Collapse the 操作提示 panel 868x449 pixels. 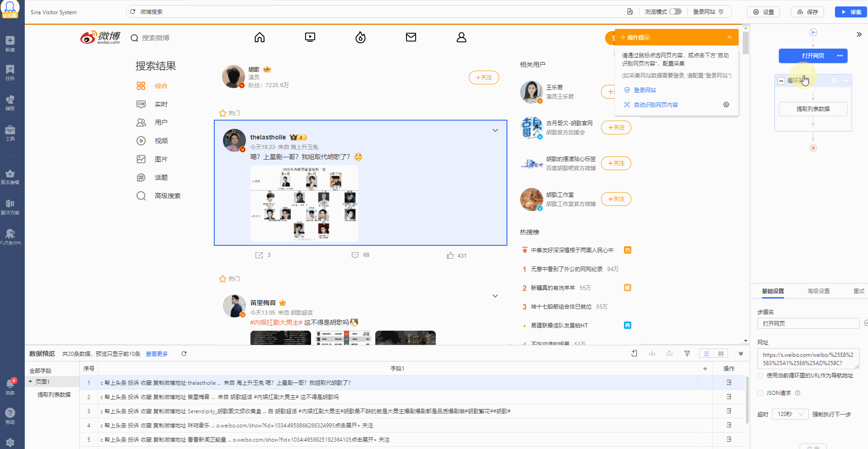729,37
